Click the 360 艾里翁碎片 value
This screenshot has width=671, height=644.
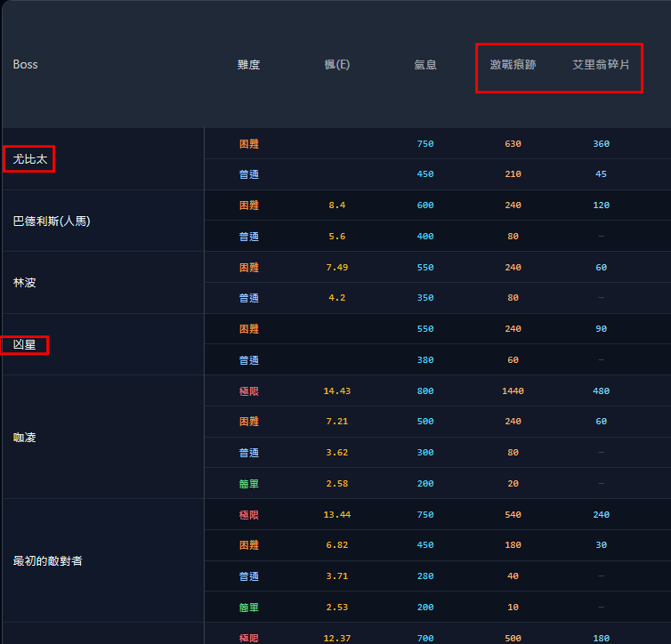(x=601, y=144)
